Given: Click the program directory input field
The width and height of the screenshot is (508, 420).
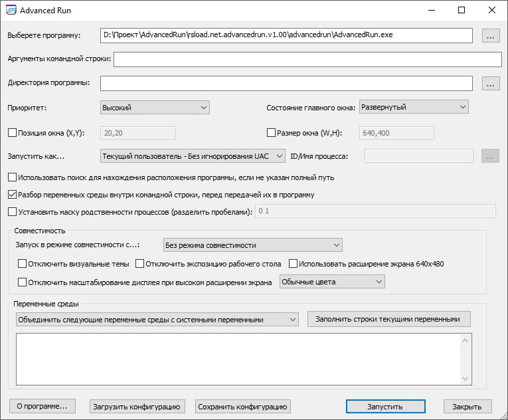Looking at the screenshot, I should [x=286, y=83].
